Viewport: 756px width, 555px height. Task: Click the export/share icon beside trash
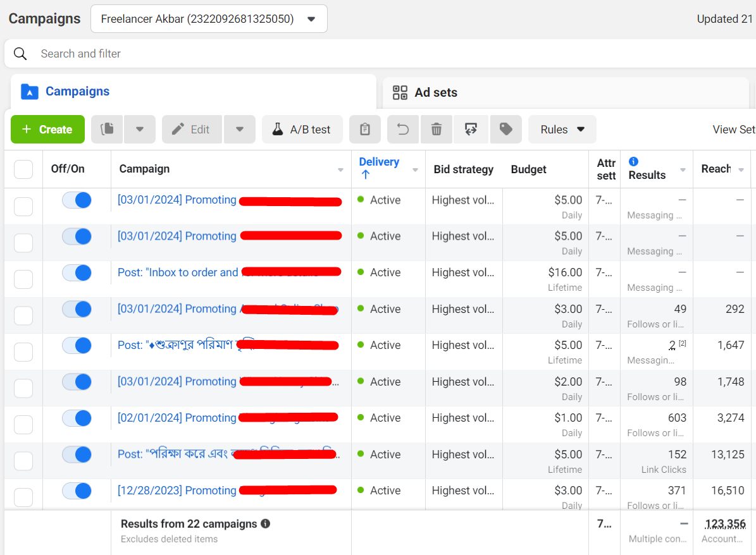click(471, 130)
